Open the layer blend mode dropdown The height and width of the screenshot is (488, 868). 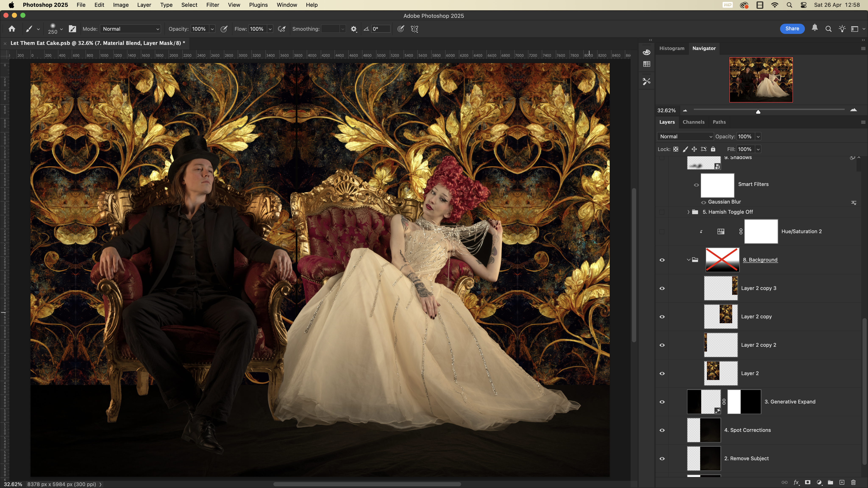point(685,136)
